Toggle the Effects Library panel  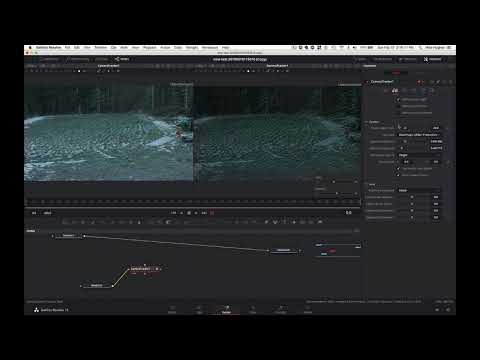(78, 59)
